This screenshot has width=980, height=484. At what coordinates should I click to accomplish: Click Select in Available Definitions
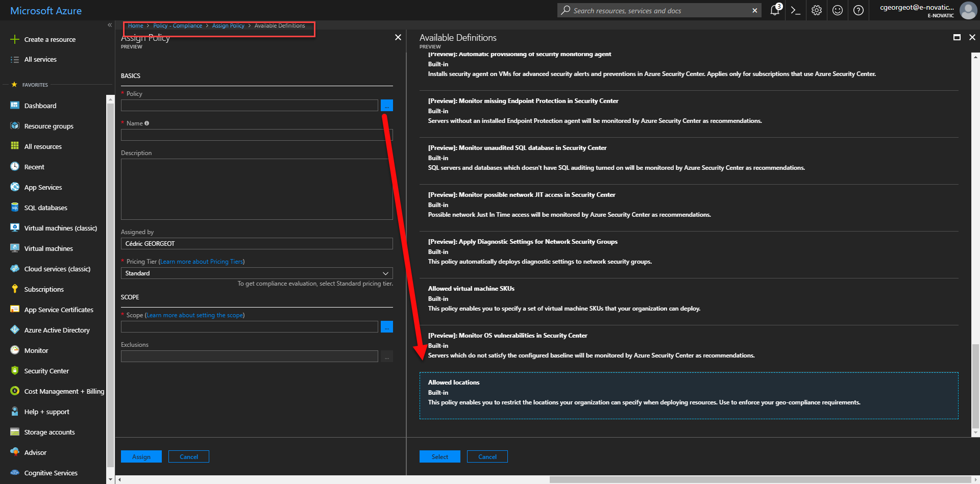440,456
